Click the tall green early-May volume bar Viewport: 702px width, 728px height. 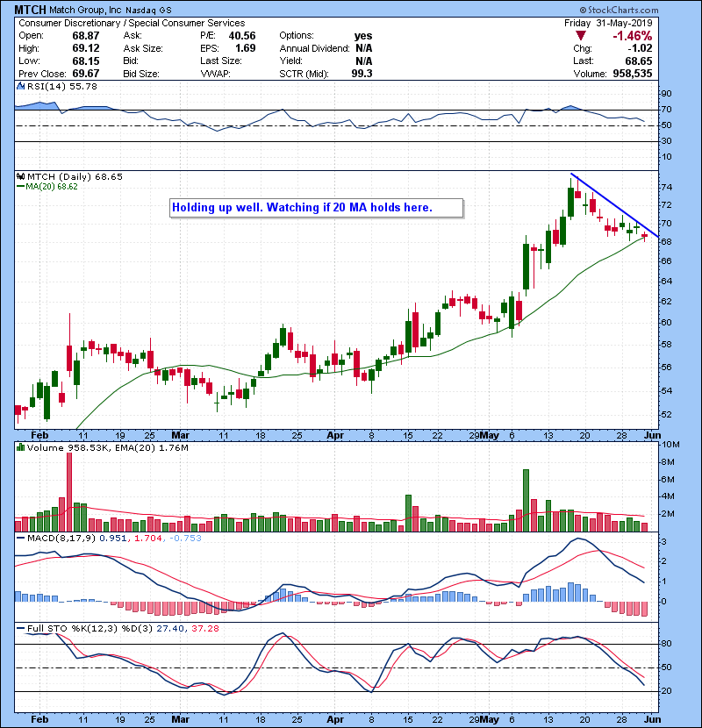click(x=526, y=501)
